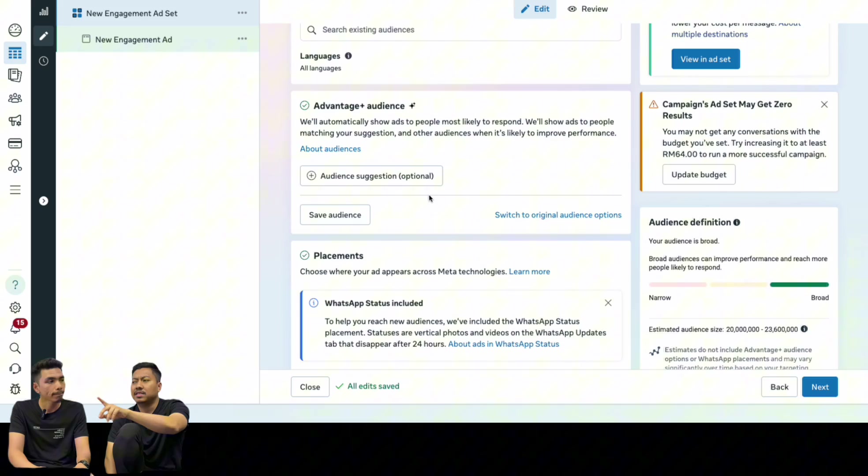Click the estimated audience size info icon

[804, 329]
